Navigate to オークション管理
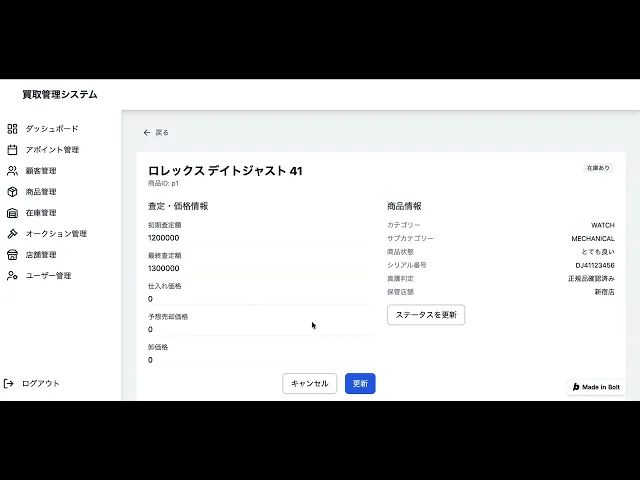Image resolution: width=640 pixels, height=480 pixels. 56,233
